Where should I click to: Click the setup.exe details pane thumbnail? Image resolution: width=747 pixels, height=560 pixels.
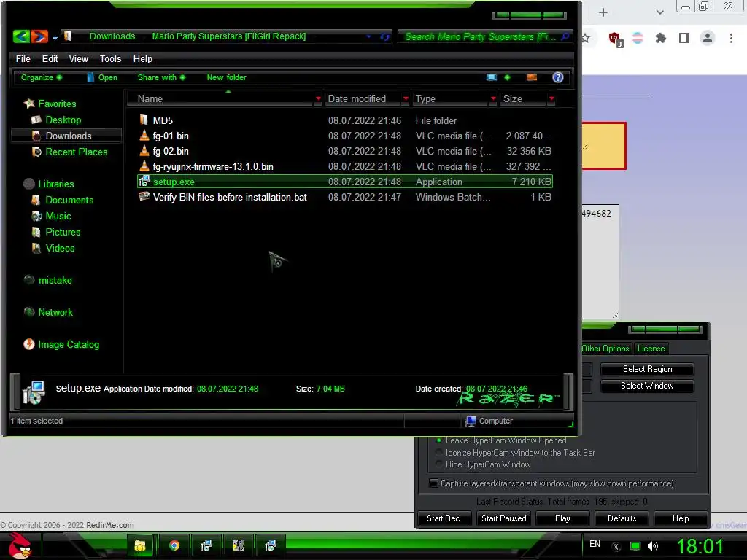click(x=34, y=392)
